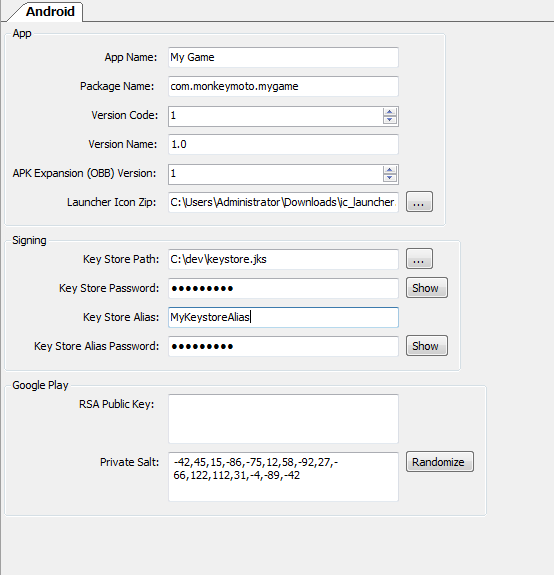Randomize the Private Salt
Viewport: 554px width, 575px height.
pyautogui.click(x=440, y=462)
